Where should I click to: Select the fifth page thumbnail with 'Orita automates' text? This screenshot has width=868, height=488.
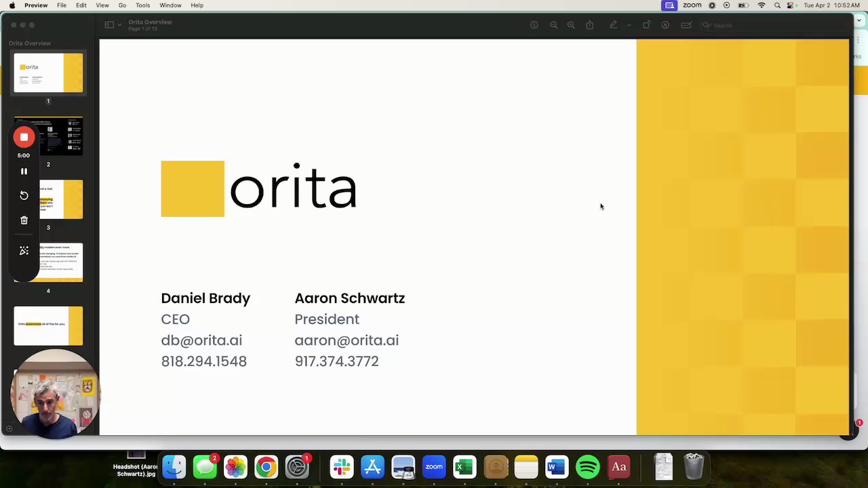[48, 326]
